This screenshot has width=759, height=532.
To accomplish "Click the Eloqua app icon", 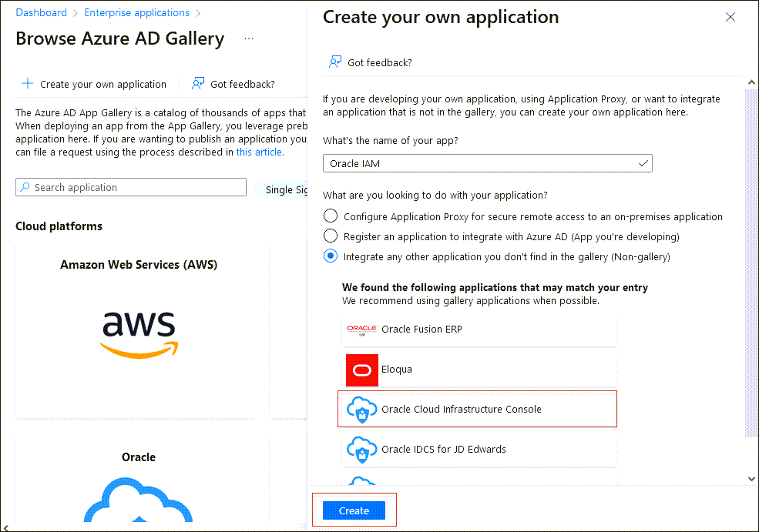I will pos(361,370).
